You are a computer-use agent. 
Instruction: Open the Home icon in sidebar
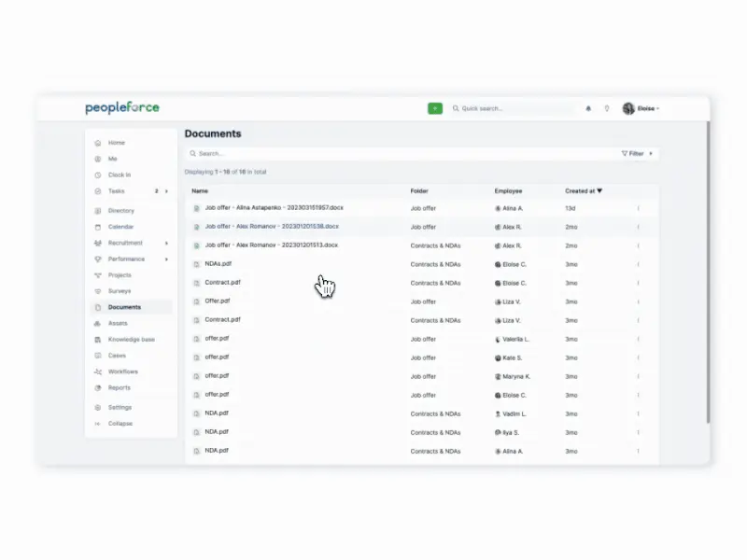click(x=98, y=143)
